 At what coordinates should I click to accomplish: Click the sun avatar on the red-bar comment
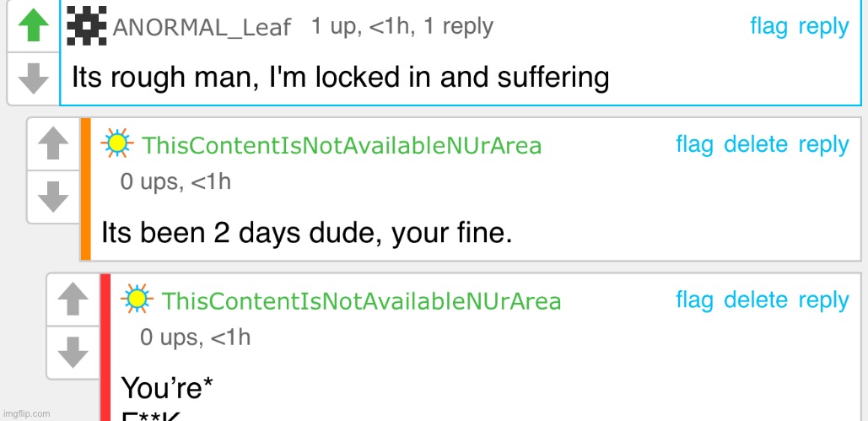137,300
